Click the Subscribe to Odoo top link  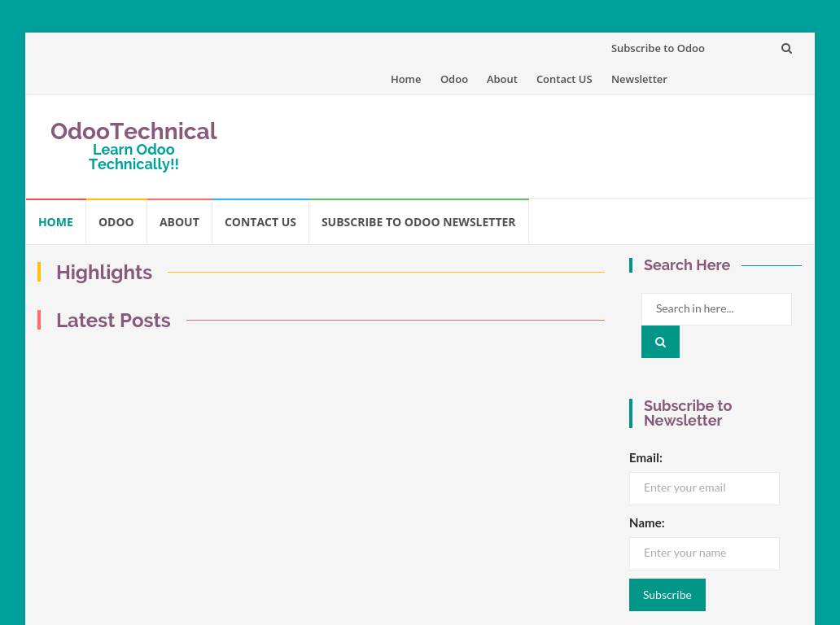point(658,49)
